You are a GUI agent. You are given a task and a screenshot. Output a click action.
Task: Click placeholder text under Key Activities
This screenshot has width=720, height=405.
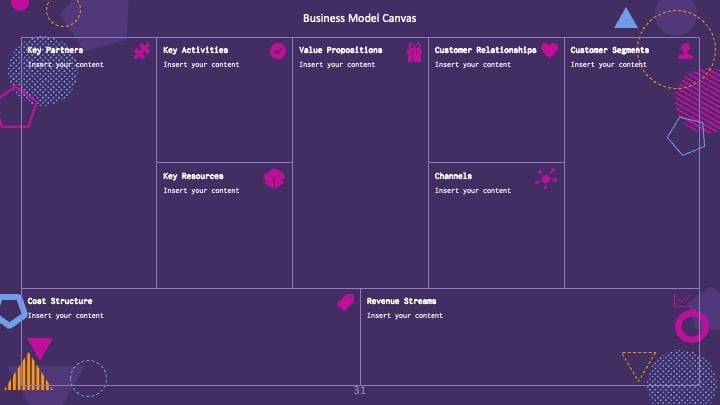(x=201, y=65)
